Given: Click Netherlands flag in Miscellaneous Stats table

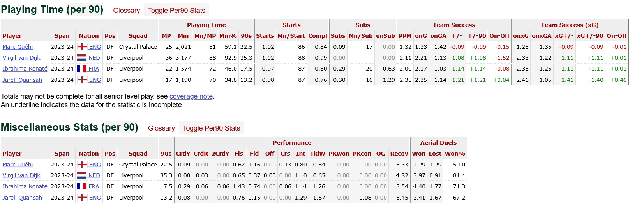Looking at the screenshot, I should pyautogui.click(x=82, y=175).
